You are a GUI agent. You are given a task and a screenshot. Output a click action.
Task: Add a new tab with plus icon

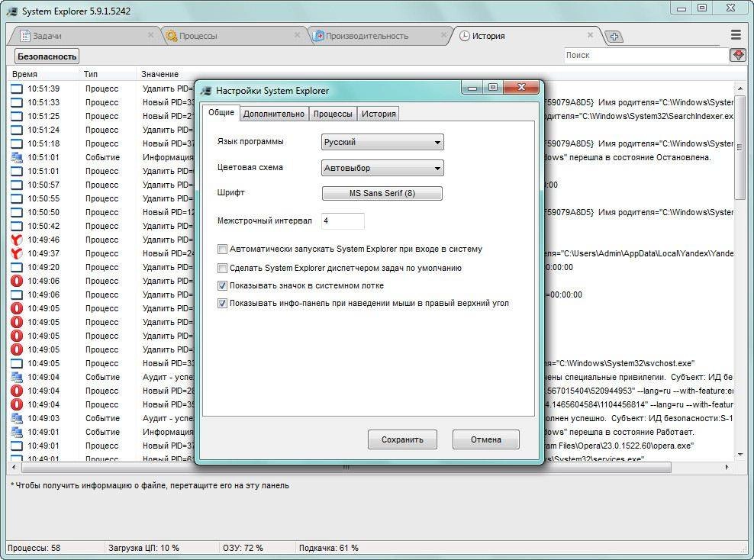[614, 36]
